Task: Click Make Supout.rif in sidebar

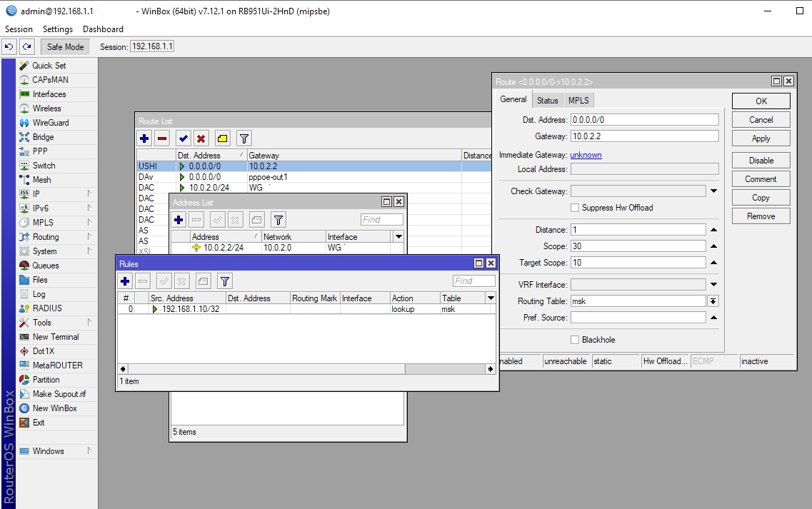Action: [x=59, y=394]
